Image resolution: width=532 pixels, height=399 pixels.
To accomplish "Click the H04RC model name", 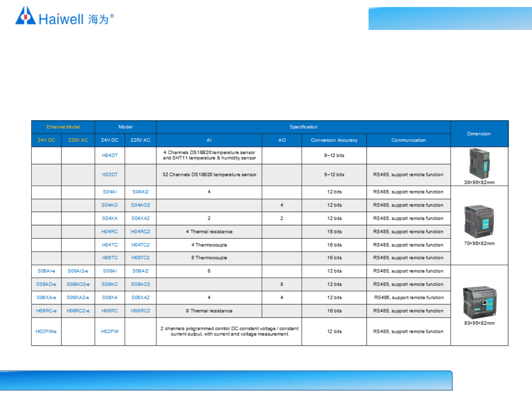I will [x=110, y=232].
